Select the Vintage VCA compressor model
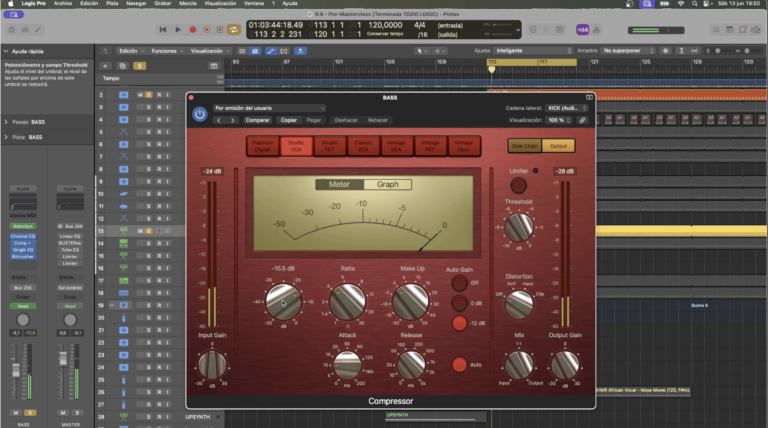This screenshot has height=428, width=768. (x=396, y=146)
